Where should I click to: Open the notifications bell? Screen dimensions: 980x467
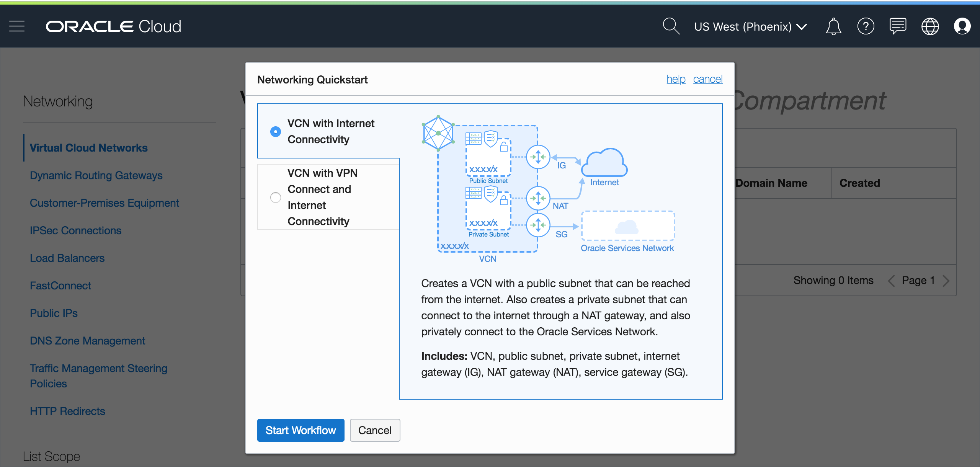pos(833,26)
